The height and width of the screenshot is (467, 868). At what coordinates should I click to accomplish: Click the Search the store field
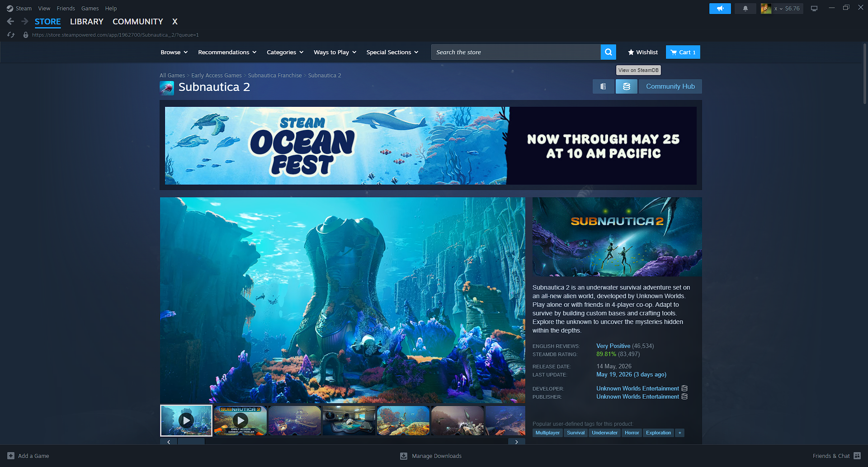point(516,52)
